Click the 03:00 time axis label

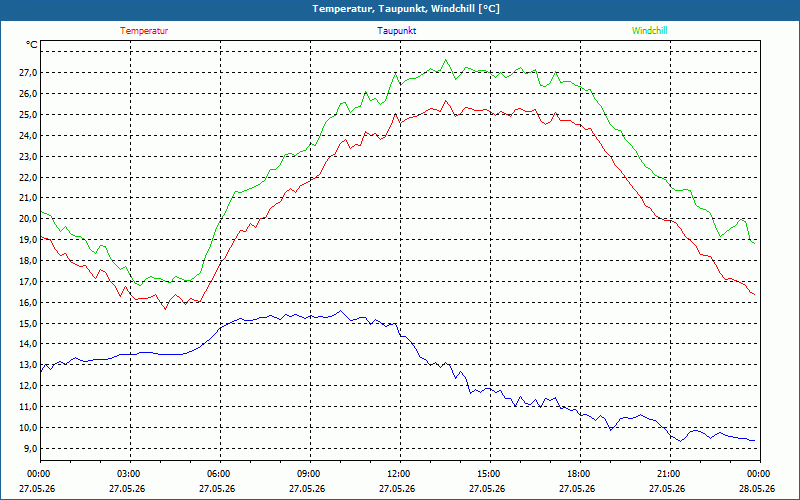[x=130, y=474]
